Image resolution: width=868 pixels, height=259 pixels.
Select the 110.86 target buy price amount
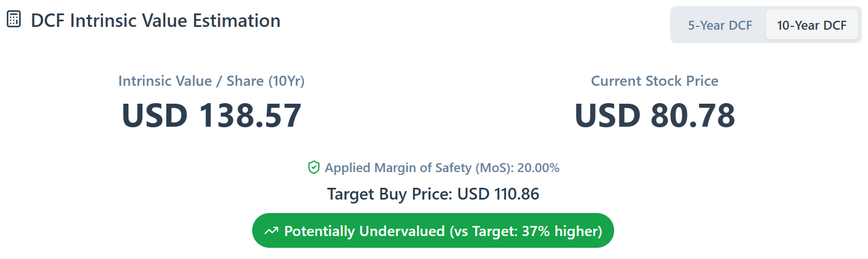(515, 195)
